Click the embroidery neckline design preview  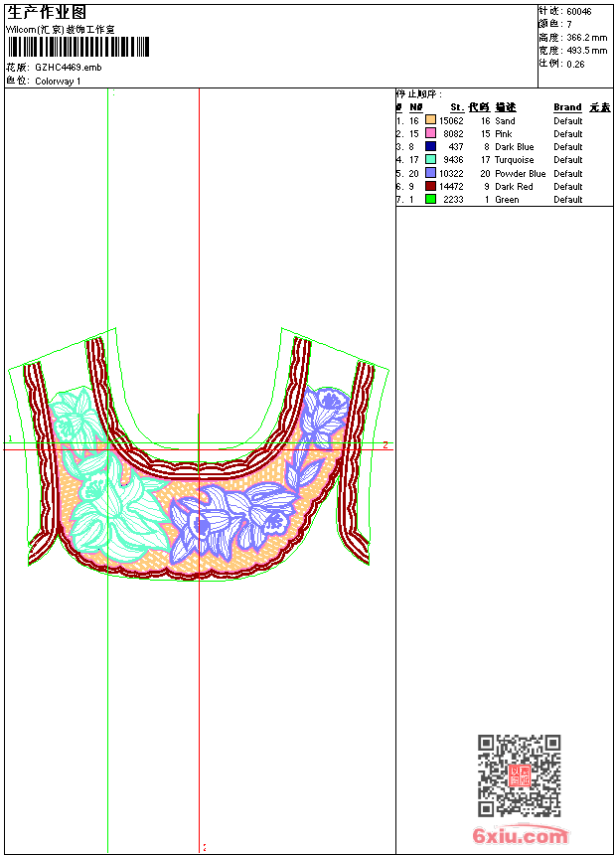(x=199, y=455)
